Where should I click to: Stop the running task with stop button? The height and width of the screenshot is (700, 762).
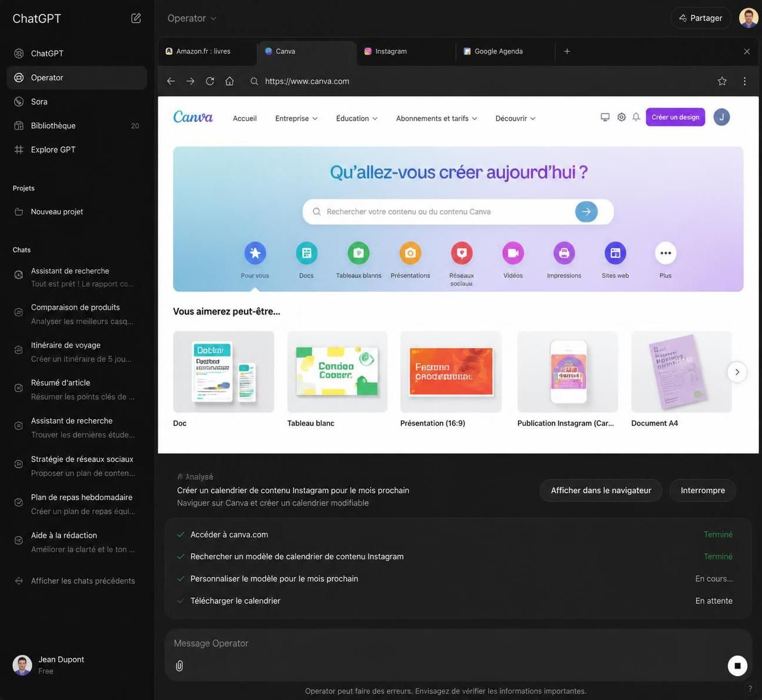(x=738, y=666)
